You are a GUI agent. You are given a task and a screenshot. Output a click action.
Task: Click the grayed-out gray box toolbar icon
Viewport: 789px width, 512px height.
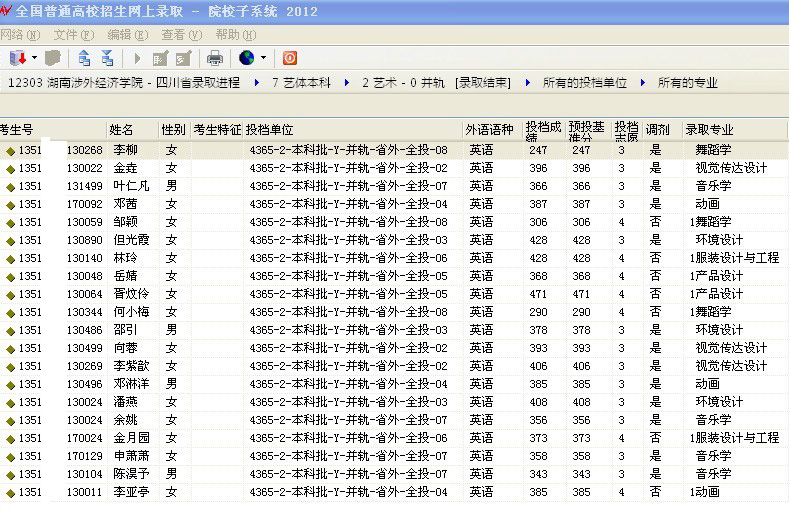click(53, 58)
